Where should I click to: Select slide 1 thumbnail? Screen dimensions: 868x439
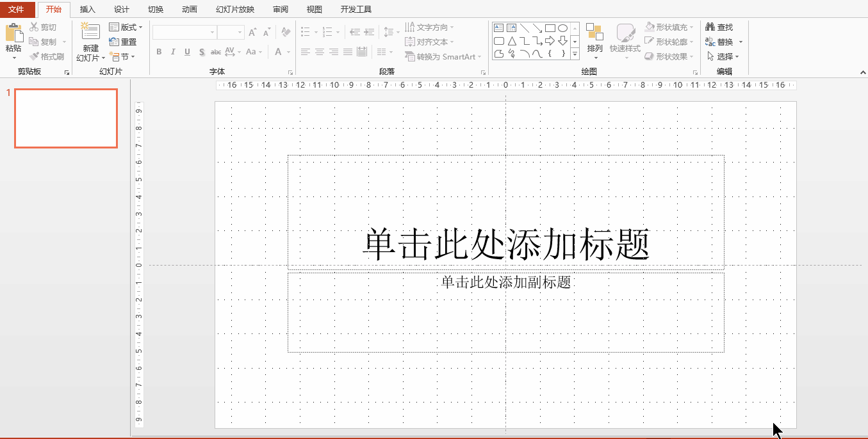point(66,118)
